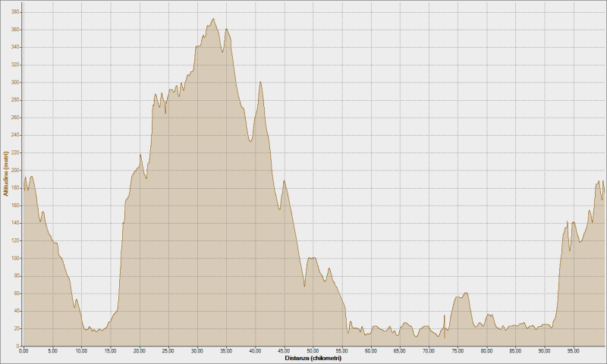Click the 5,00 distance axis label
Image resolution: width=607 pixels, height=364 pixels.
tap(52, 351)
